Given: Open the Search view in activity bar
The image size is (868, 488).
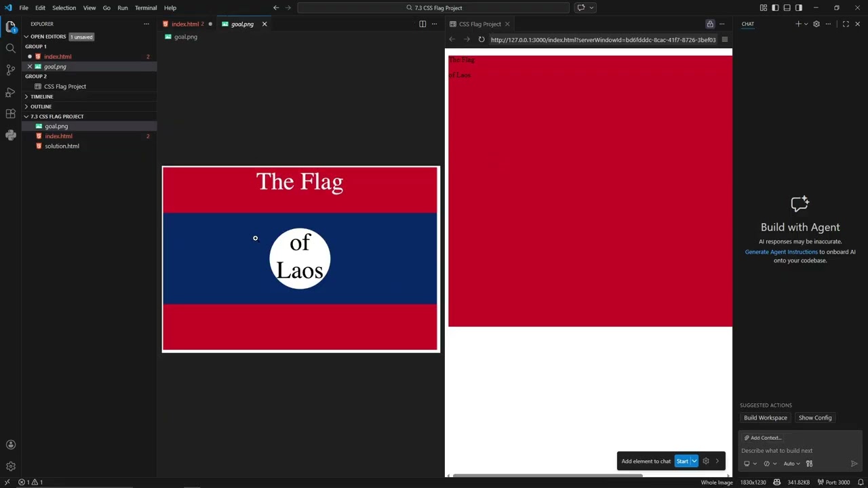Looking at the screenshot, I should point(10,48).
